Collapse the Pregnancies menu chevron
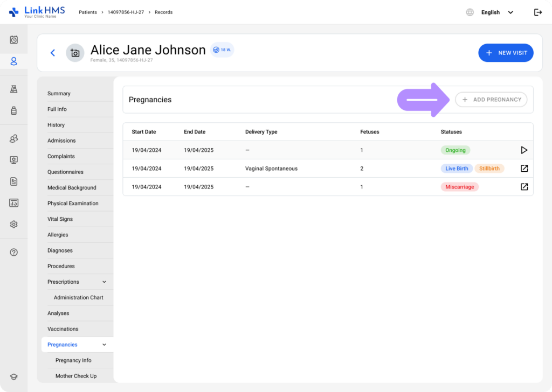Image resolution: width=552 pixels, height=392 pixels. tap(104, 345)
